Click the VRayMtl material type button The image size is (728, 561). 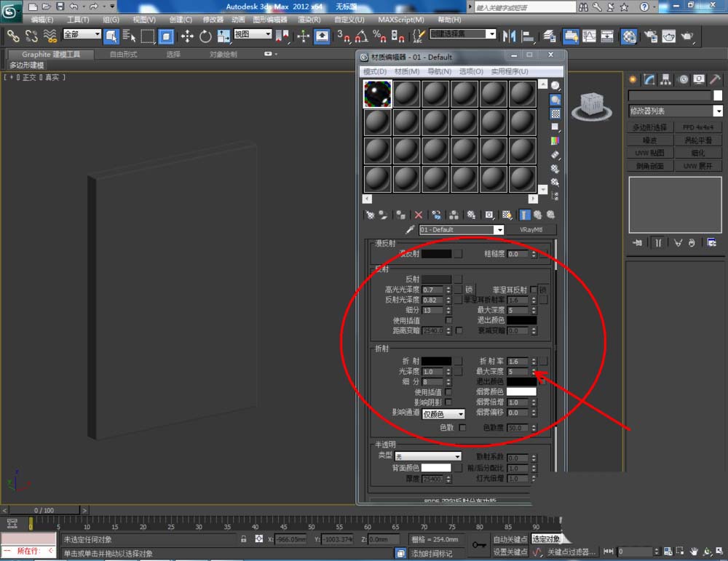[531, 229]
